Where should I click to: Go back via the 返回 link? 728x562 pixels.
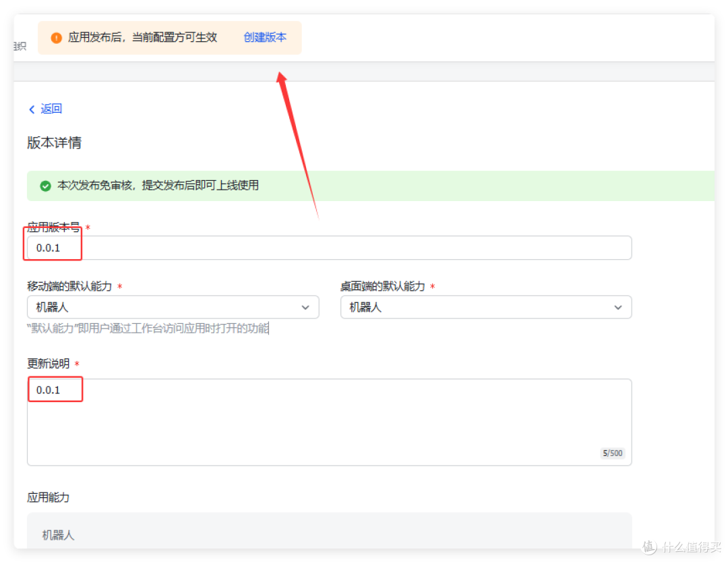(51, 109)
